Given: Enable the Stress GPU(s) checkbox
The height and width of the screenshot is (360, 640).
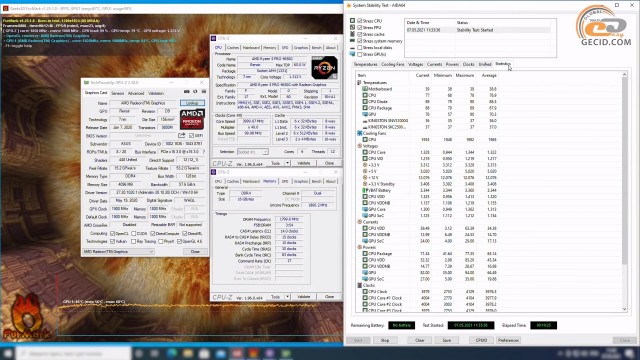Looking at the screenshot, I should point(360,54).
